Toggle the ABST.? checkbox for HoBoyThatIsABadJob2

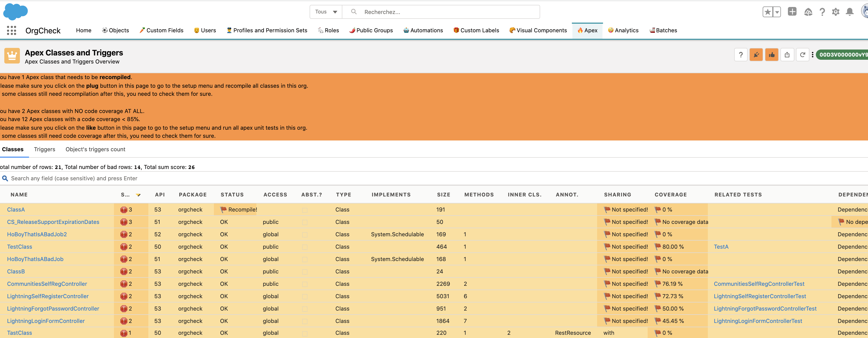click(305, 234)
